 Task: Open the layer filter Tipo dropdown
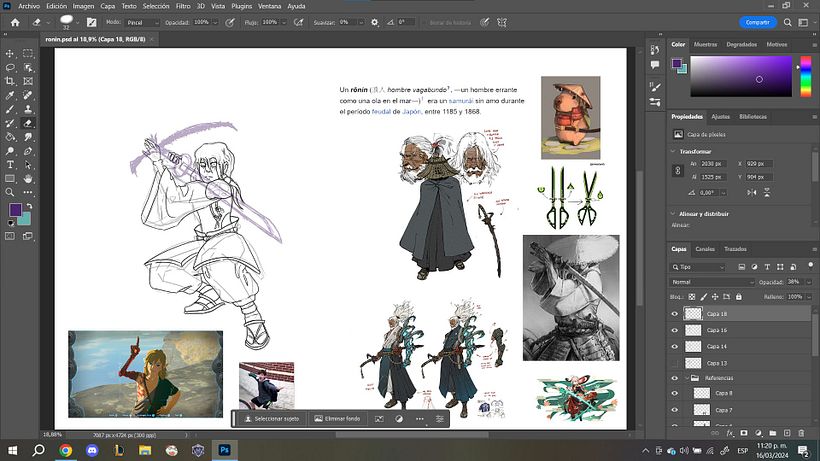(698, 267)
